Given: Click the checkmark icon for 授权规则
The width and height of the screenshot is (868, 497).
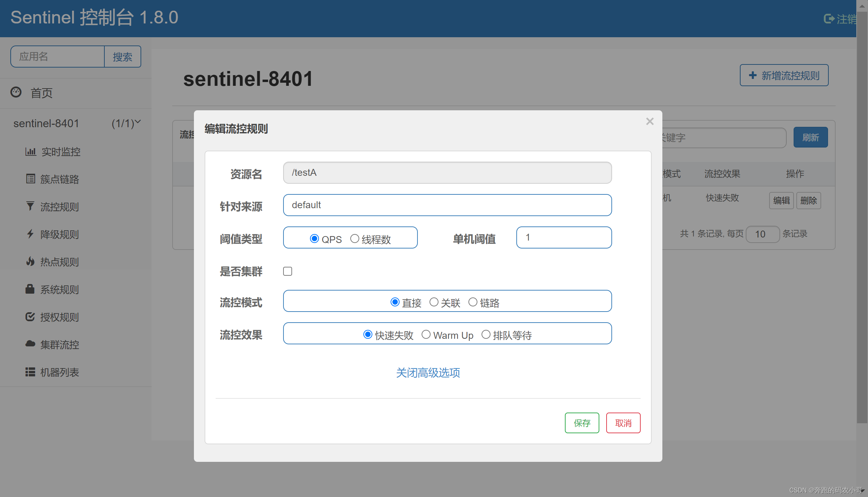Looking at the screenshot, I should pos(30,316).
